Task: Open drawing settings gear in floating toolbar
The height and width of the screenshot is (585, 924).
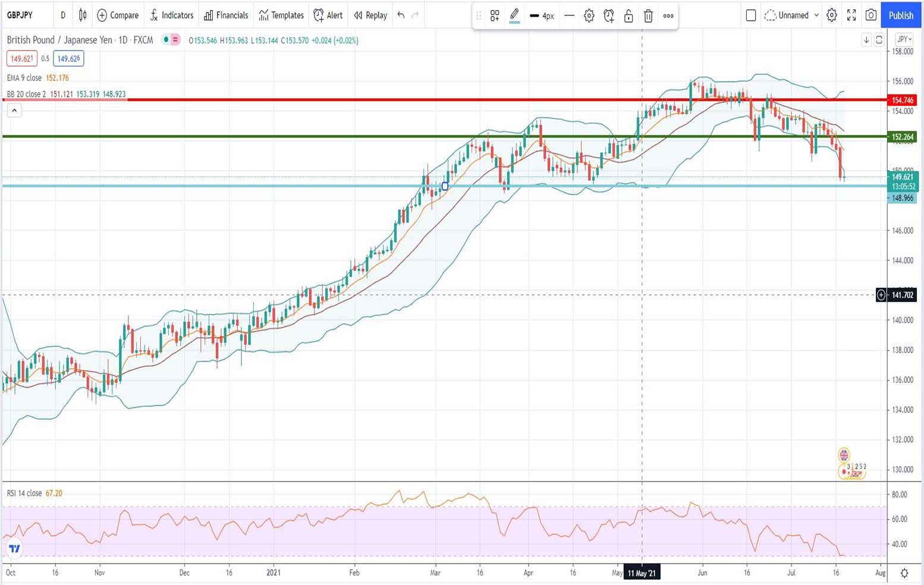Action: pos(589,16)
